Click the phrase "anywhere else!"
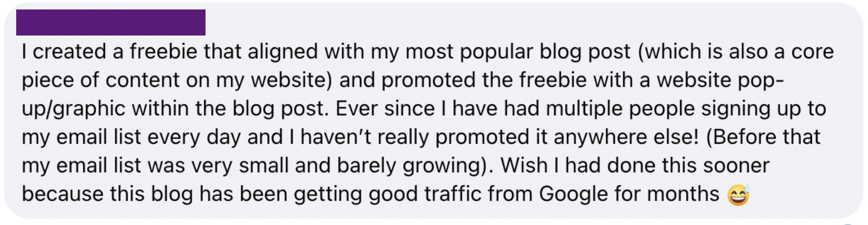 click(x=626, y=138)
